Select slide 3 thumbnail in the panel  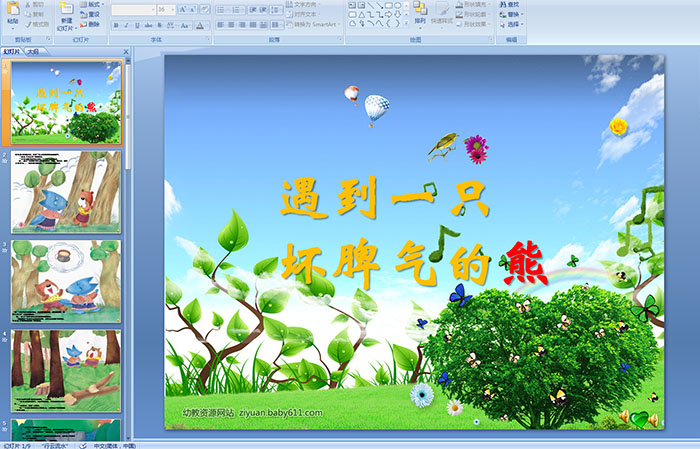(x=66, y=280)
